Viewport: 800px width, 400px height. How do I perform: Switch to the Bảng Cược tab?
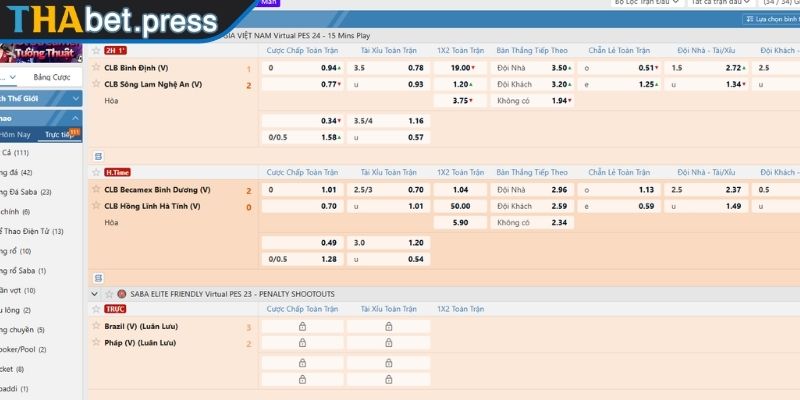51,76
